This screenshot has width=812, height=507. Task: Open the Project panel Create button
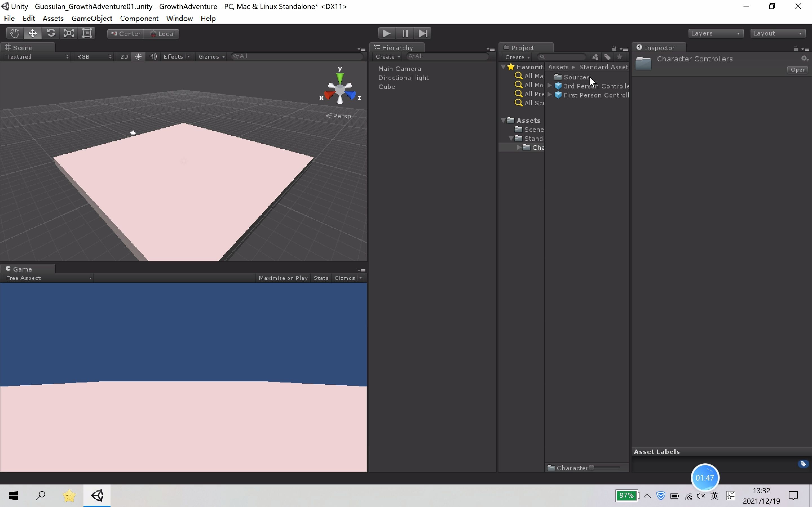click(517, 57)
